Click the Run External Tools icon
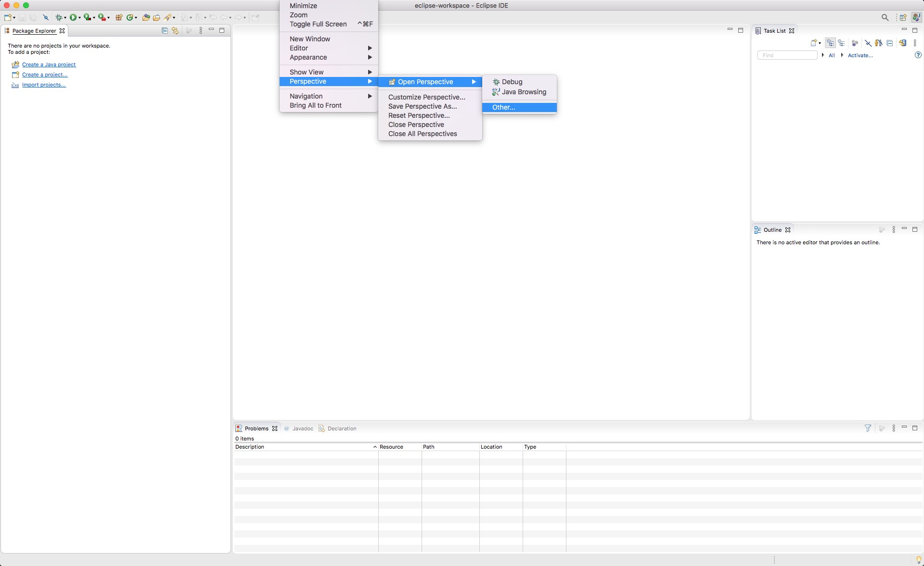Screen dimensions: 924x566 [102, 17]
